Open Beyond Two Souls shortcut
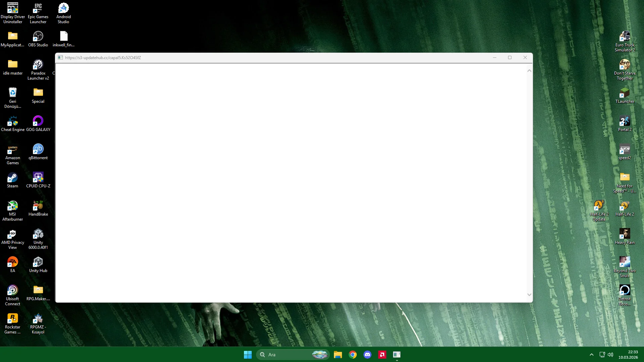This screenshot has width=644, height=362. click(x=625, y=267)
